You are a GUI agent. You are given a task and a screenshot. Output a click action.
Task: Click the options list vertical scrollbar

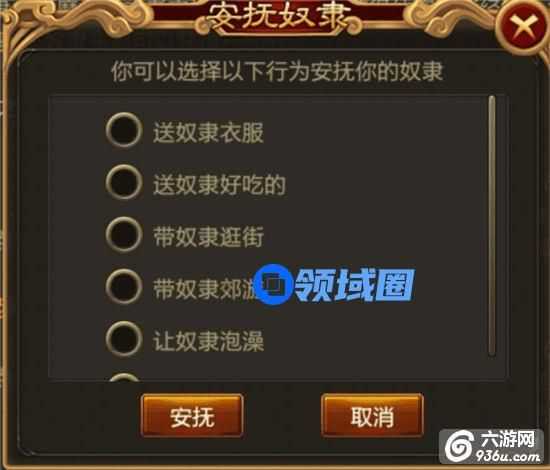[x=492, y=226]
